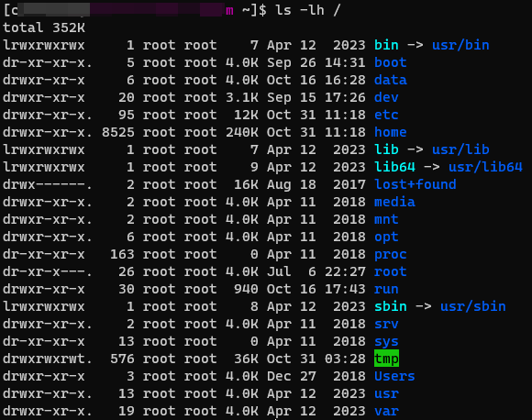Viewport: 532px width, 420px height.
Task: Click the highlighted tmp directory name
Action: pyautogui.click(x=386, y=359)
